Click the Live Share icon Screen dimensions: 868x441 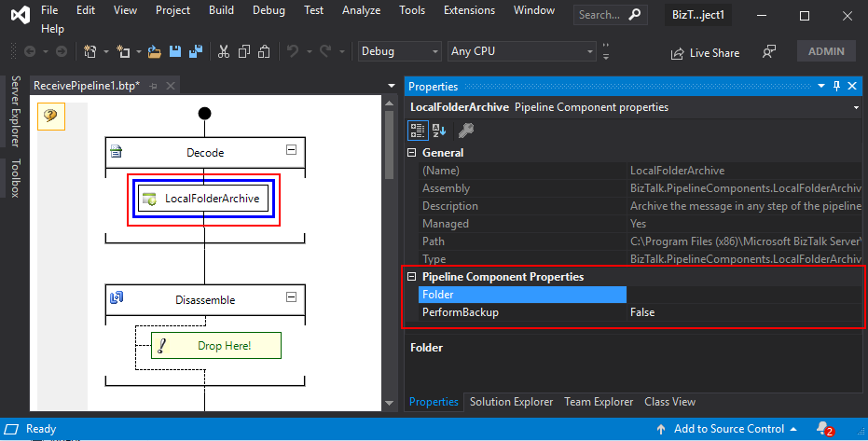tap(677, 53)
